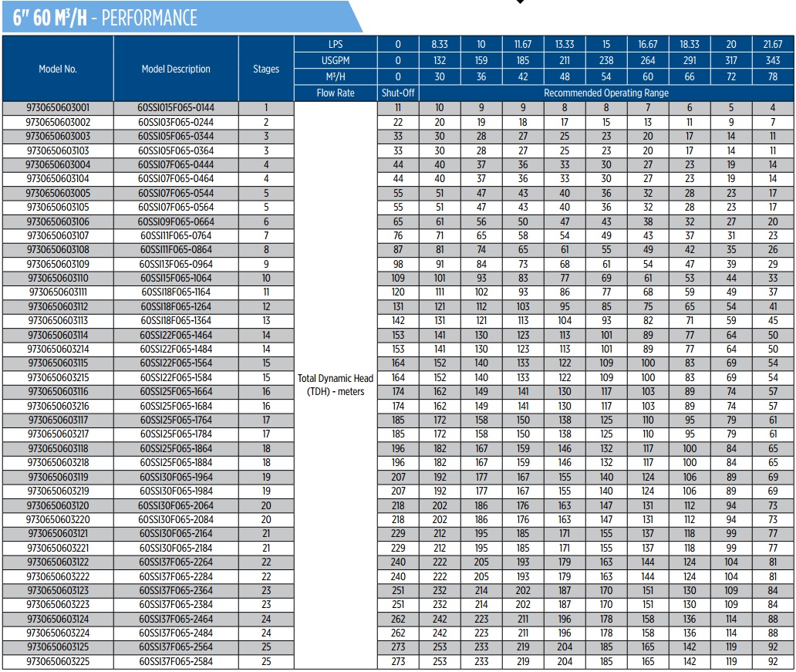Select model number 9730650603225
This screenshot has width=796, height=672.
point(58,661)
